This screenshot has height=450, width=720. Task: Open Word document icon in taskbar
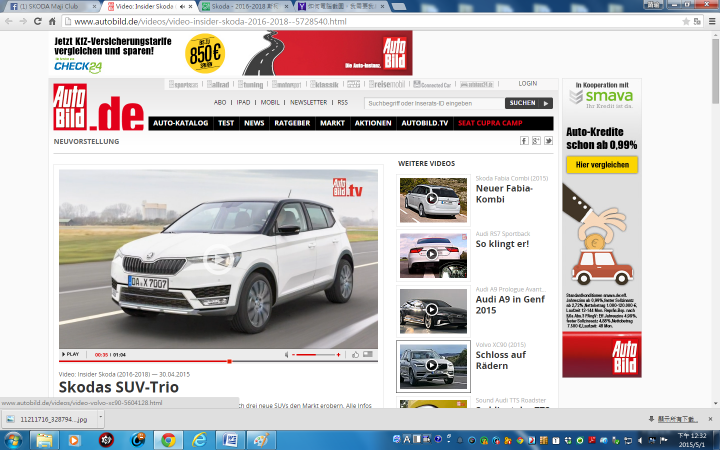pos(230,440)
